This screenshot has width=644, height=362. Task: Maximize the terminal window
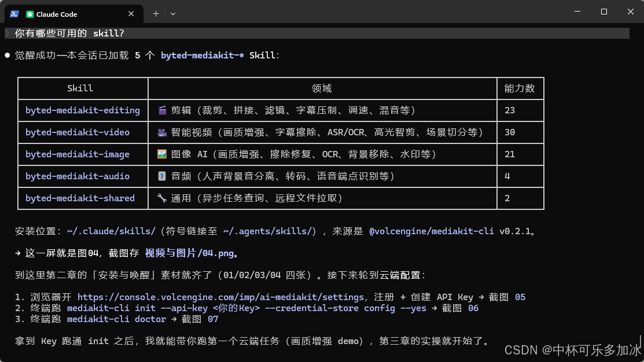coord(603,12)
